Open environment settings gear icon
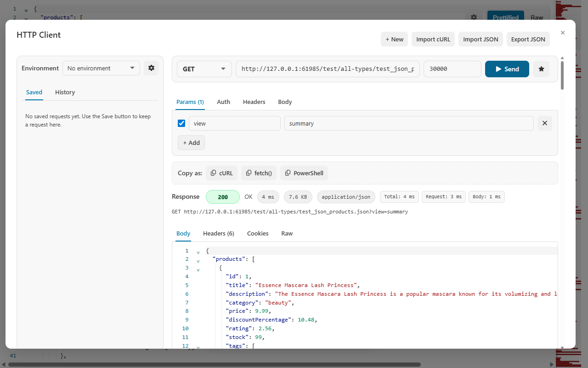The height and width of the screenshot is (368, 588). click(151, 68)
